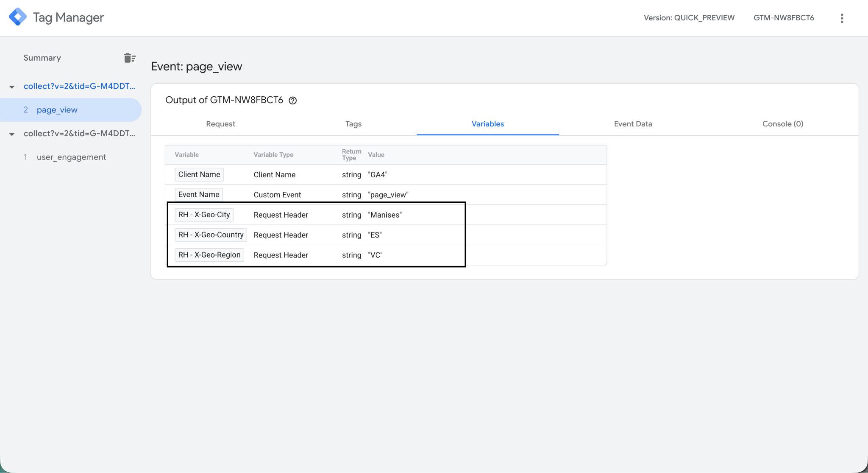
Task: Click the Client Name variable chip
Action: [199, 174]
